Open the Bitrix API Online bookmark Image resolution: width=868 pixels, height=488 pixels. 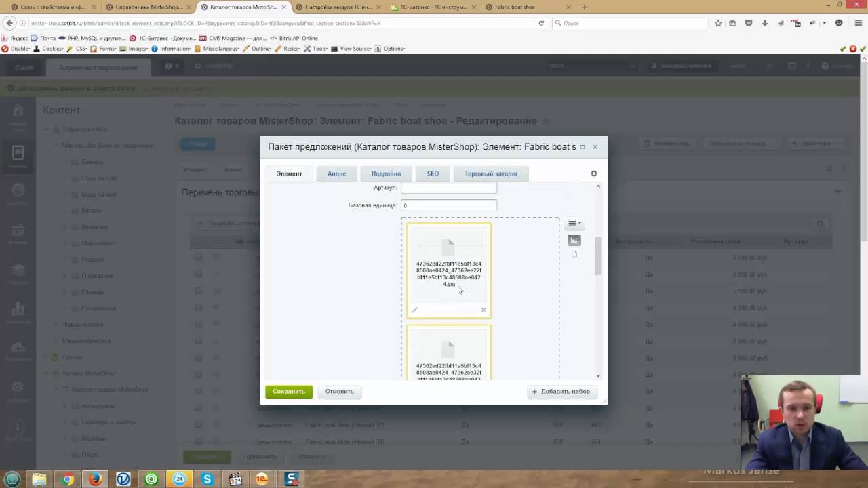click(x=294, y=39)
